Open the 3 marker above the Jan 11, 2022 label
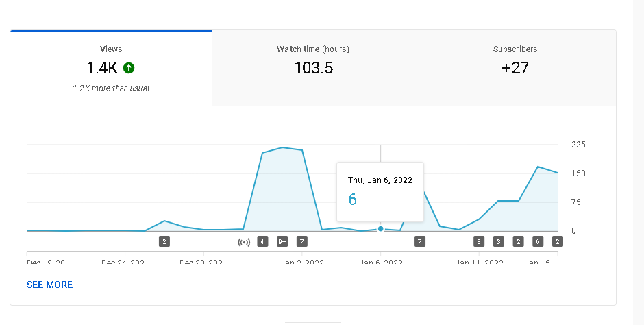This screenshot has width=644, height=325. 478,241
